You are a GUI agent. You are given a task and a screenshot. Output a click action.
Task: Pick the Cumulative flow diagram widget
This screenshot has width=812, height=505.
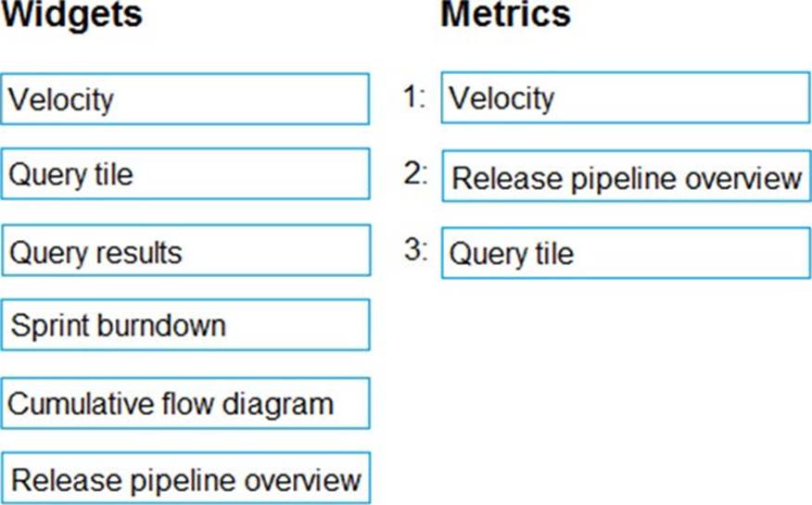(185, 403)
